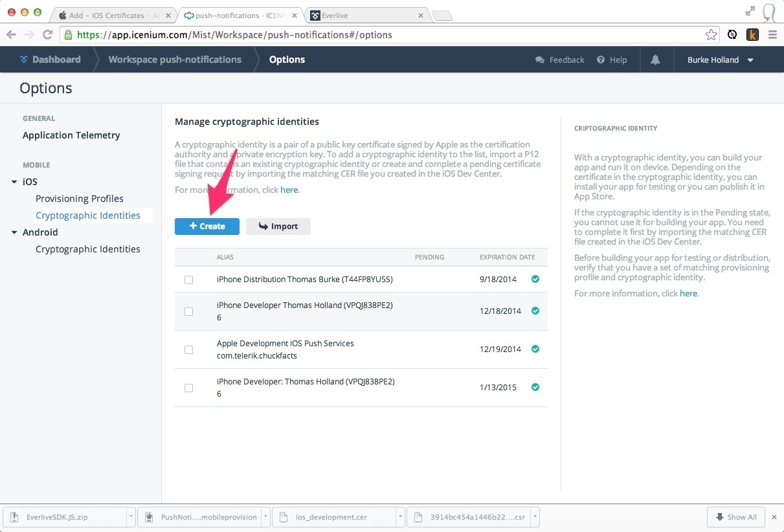Tick the checkbox for the 1/13/2015 identity
This screenshot has height=532, width=784.
coord(189,388)
